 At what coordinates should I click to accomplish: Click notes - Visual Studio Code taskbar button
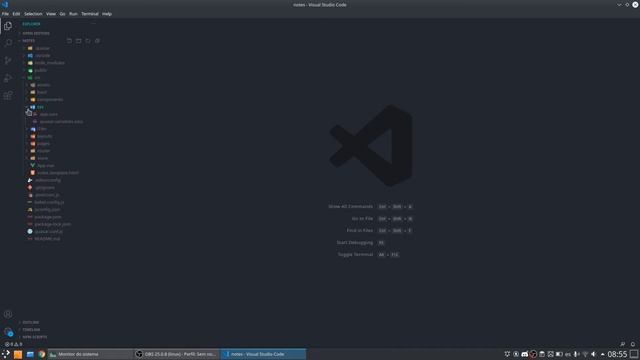tap(263, 354)
